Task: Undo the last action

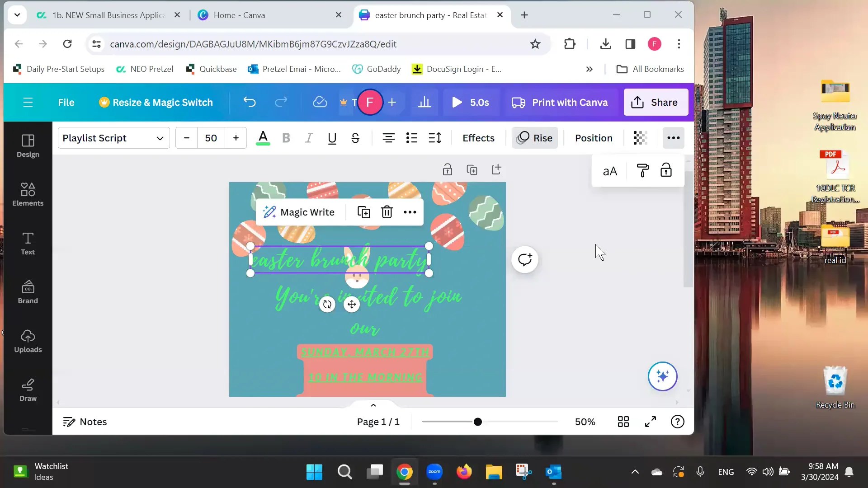Action: (250, 102)
